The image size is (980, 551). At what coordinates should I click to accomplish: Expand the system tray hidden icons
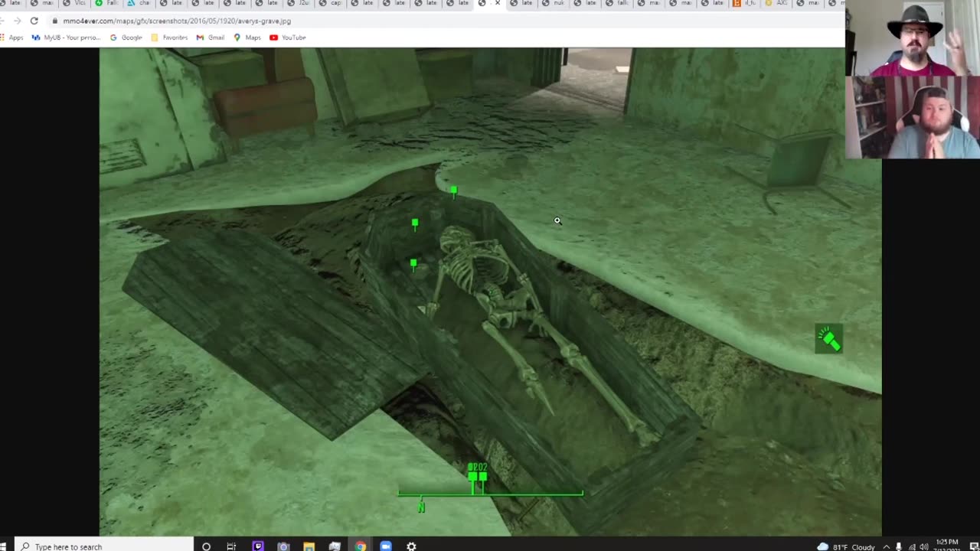(887, 546)
